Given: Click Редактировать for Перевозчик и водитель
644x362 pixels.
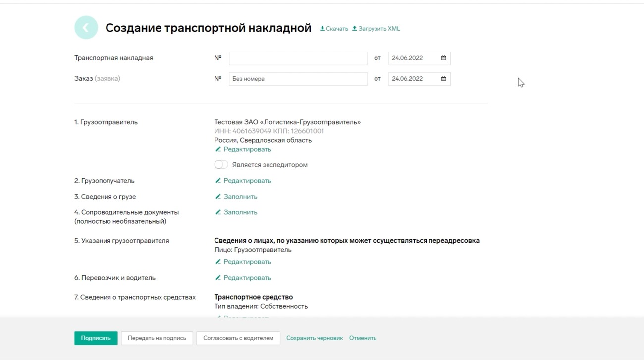Looking at the screenshot, I should (243, 278).
